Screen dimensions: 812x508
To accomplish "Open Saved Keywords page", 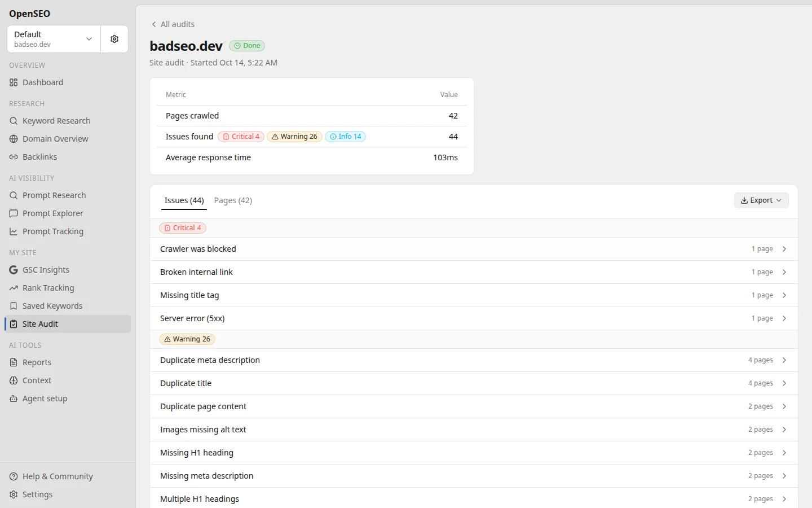I will coord(68,306).
